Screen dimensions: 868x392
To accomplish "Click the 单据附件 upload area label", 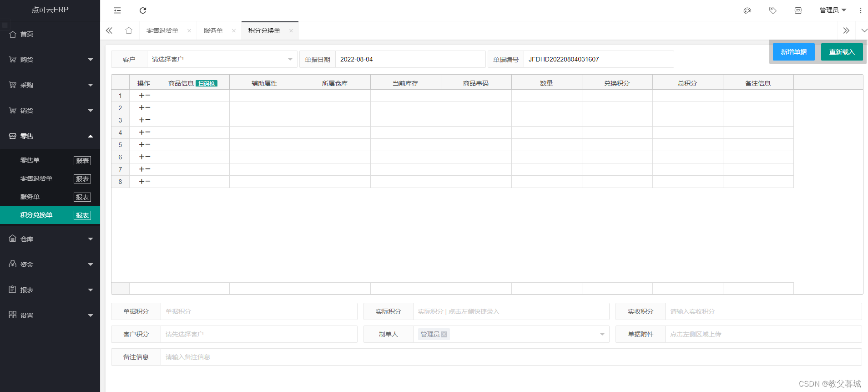I will (x=641, y=334).
